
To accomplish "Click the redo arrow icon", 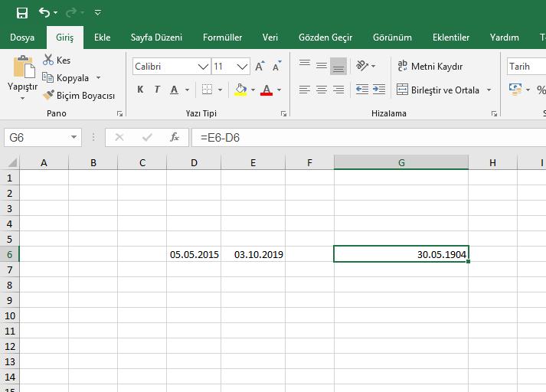I will pyautogui.click(x=71, y=13).
